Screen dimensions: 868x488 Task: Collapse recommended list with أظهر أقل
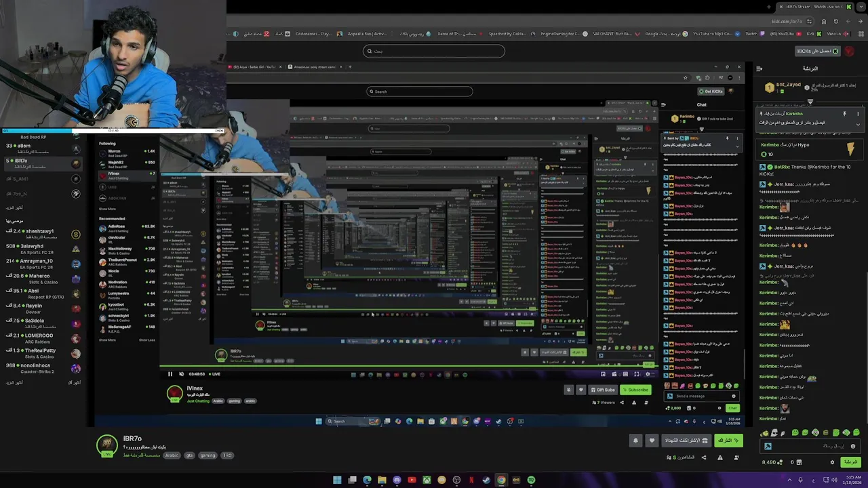(x=74, y=382)
